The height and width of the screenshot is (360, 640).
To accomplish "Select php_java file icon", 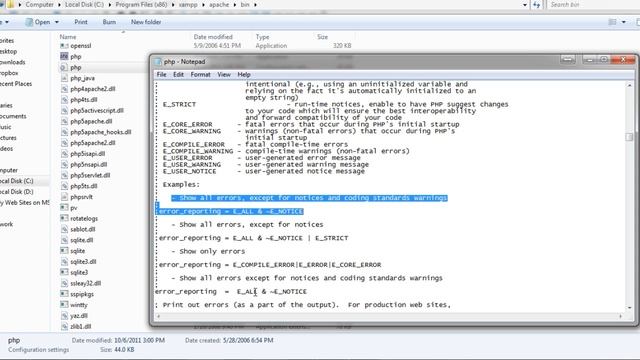I will (64, 78).
